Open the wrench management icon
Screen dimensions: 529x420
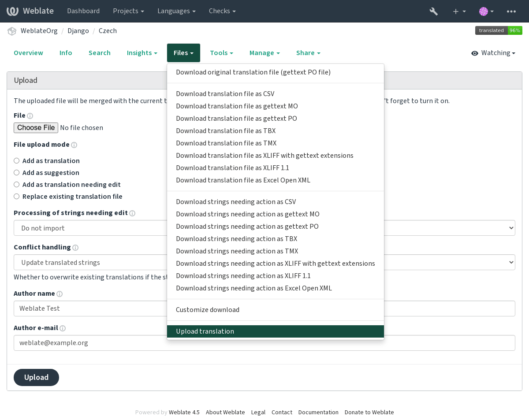[434, 11]
